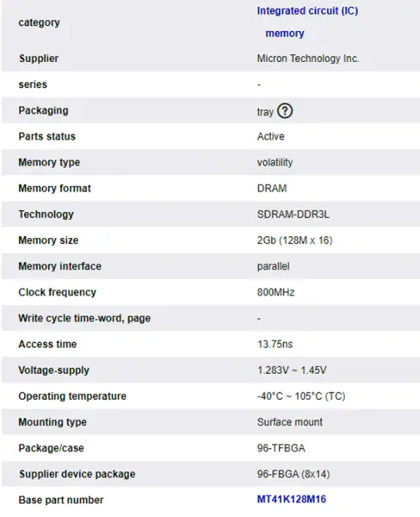Select the 96-TFBGA package value
Screen dimensions: 420x517
click(281, 448)
